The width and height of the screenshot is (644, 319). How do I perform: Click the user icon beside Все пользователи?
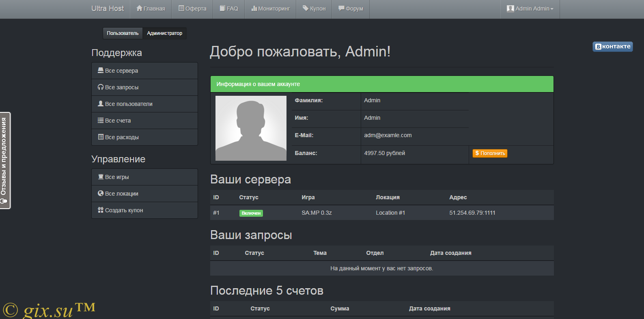101,103
